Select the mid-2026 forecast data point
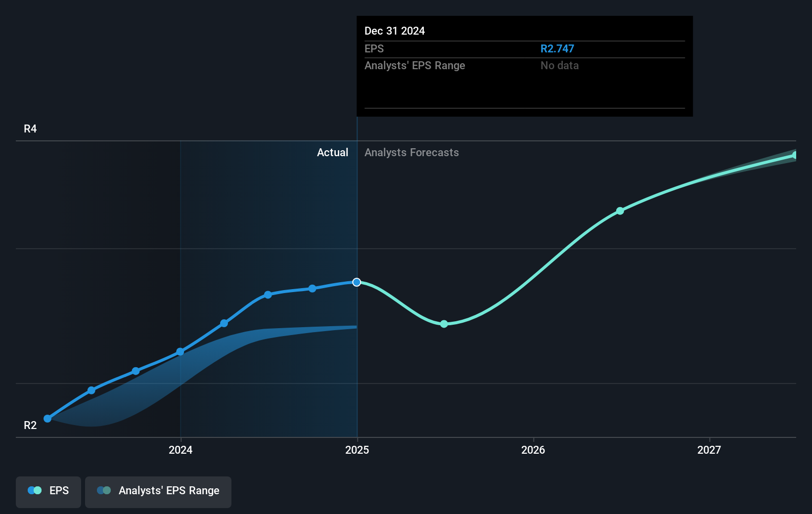 619,211
